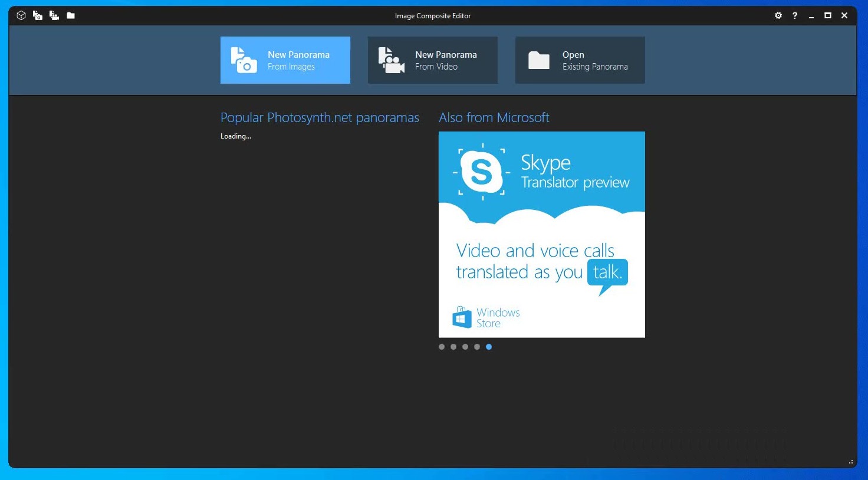868x480 pixels.
Task: Select the second carousel dot
Action: (453, 347)
